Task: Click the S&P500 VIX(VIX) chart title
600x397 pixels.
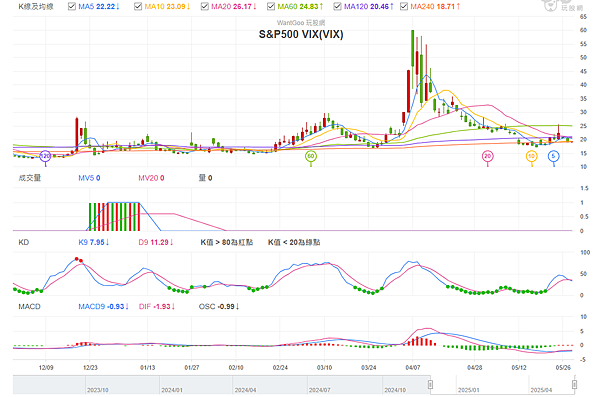Action: click(301, 34)
